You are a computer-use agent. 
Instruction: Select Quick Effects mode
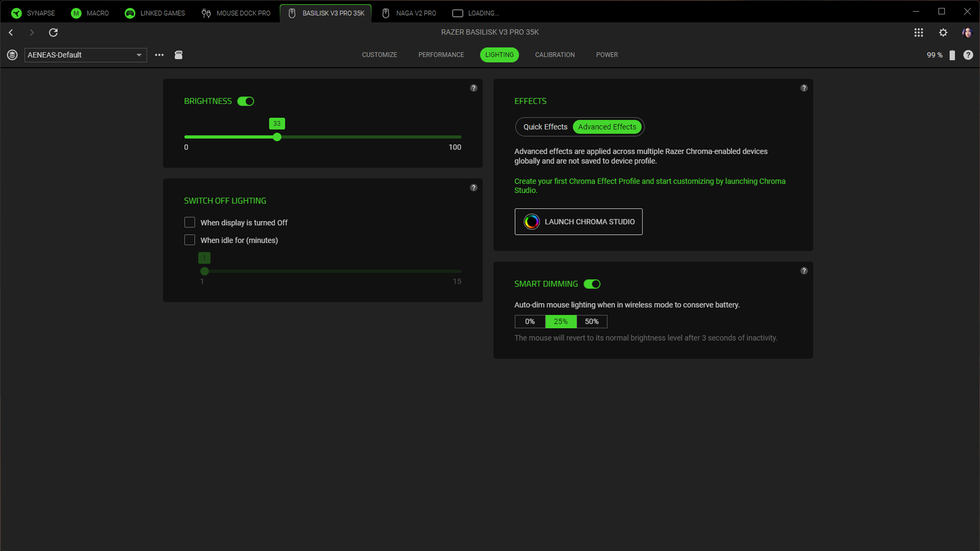pos(545,127)
